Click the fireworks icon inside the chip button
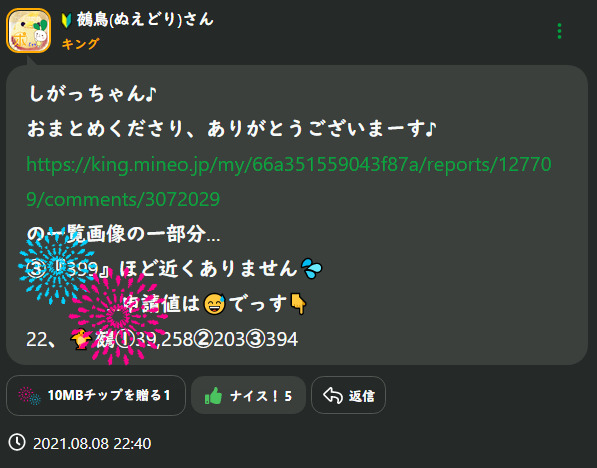 click(x=29, y=396)
